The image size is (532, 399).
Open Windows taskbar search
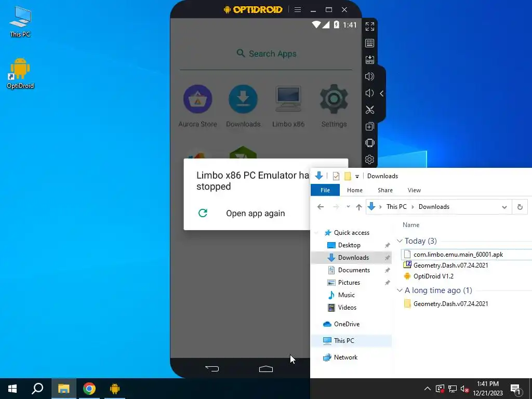[x=37, y=389]
